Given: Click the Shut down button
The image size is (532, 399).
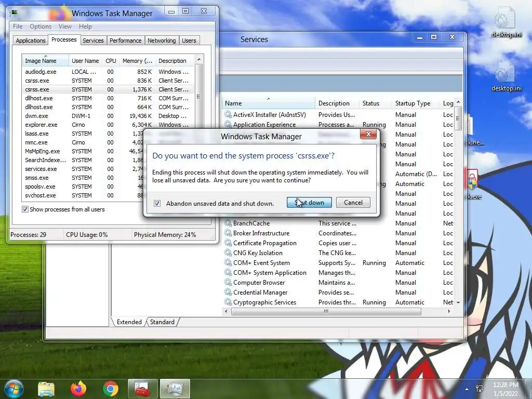Looking at the screenshot, I should 309,203.
